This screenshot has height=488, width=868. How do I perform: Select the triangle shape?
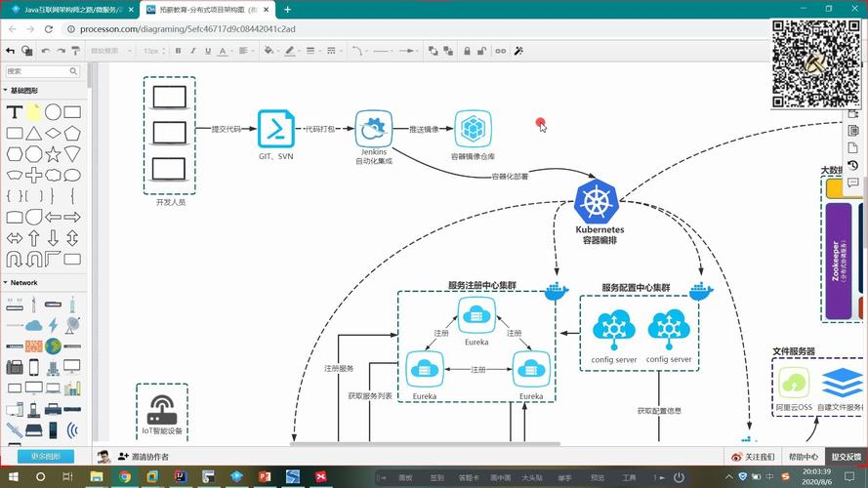34,134
